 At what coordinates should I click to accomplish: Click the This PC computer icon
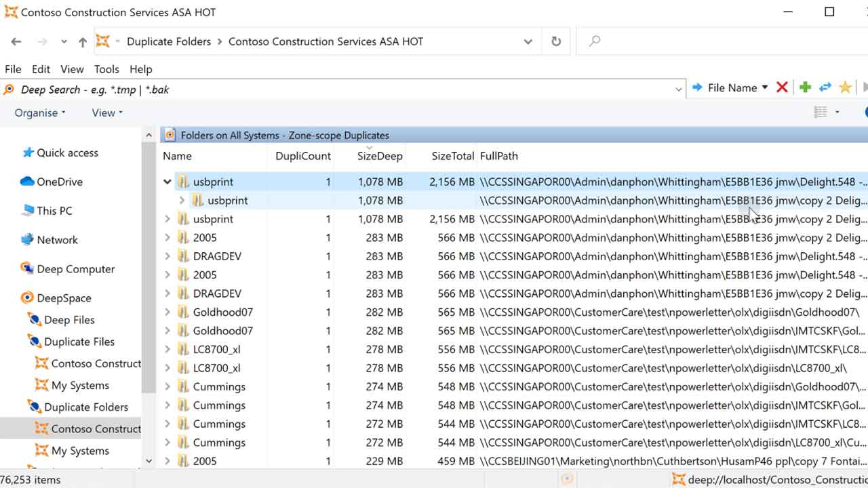[27, 210]
